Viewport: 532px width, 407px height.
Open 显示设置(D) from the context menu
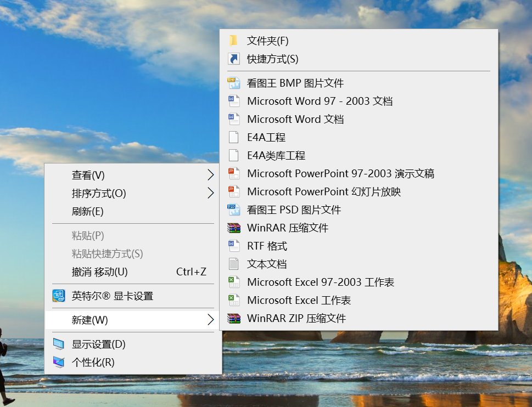[133, 344]
